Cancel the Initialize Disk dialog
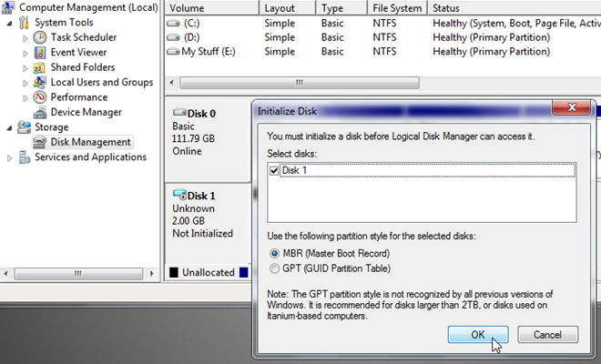 click(x=547, y=335)
